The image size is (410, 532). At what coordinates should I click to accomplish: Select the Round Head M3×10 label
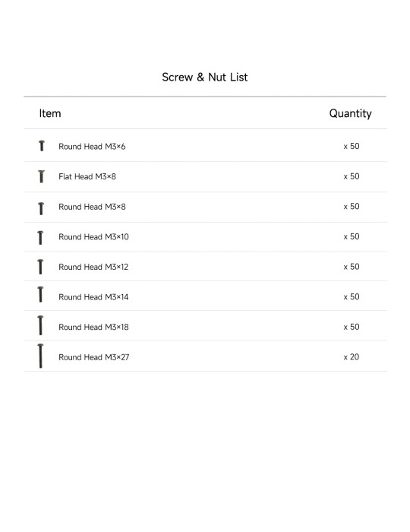[x=93, y=237]
